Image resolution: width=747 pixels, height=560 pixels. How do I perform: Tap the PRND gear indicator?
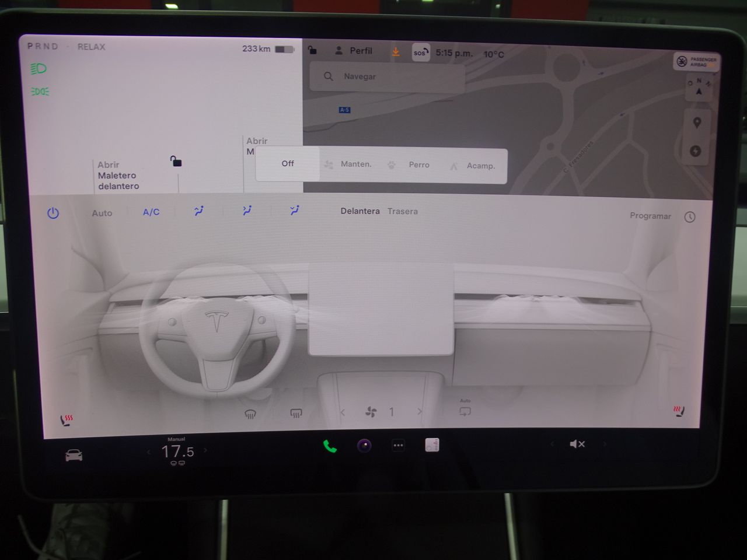(x=43, y=46)
